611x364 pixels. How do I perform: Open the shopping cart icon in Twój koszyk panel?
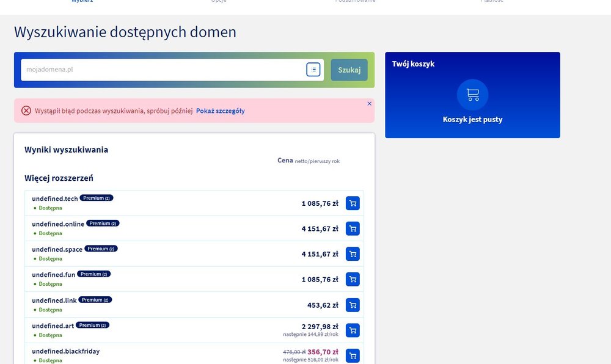click(472, 94)
